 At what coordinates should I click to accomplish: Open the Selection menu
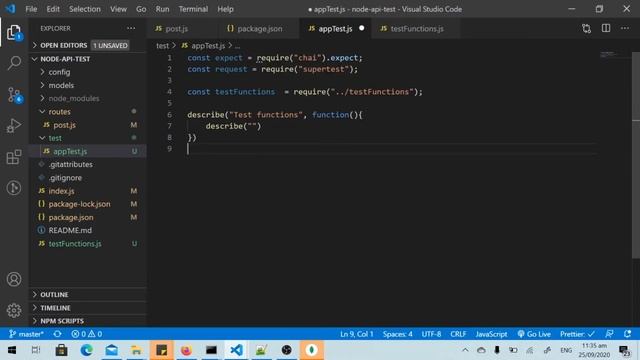click(x=84, y=9)
